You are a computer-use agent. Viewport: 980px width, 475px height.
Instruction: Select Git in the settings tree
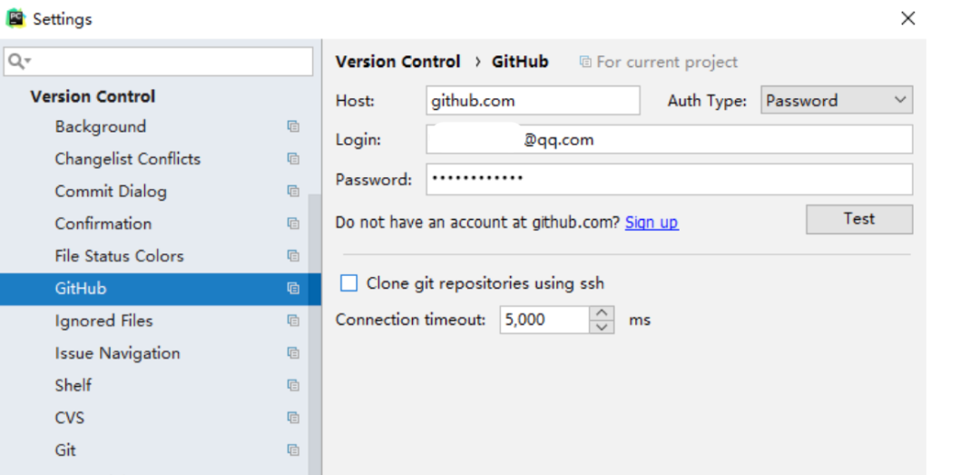pyautogui.click(x=65, y=450)
